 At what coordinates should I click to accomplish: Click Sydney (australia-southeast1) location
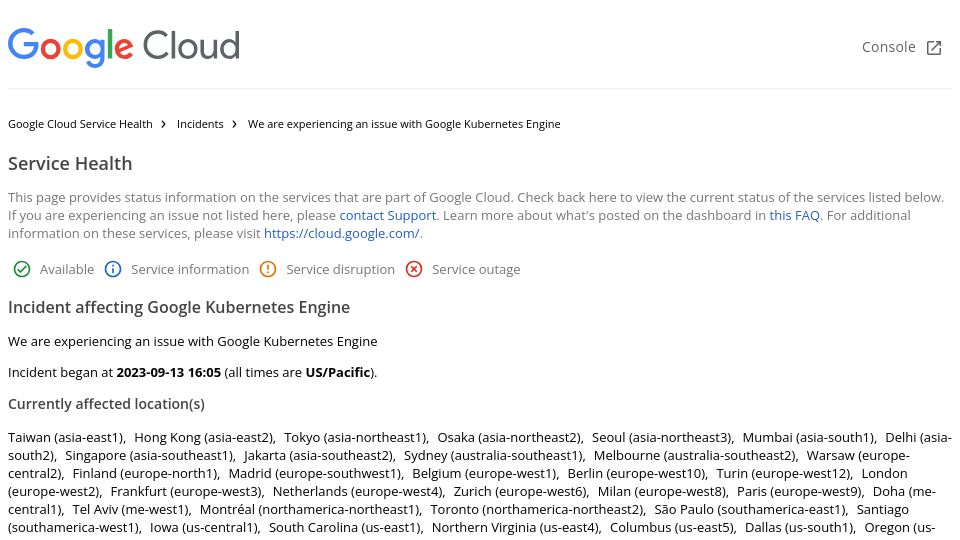tap(494, 456)
